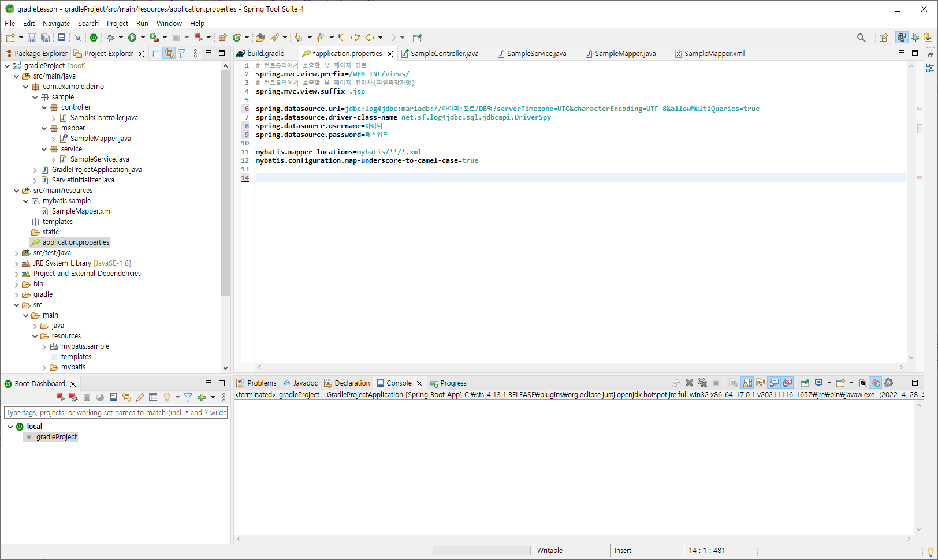This screenshot has width=938, height=560.
Task: Click the Remove Launch X icon in Console
Action: (689, 383)
